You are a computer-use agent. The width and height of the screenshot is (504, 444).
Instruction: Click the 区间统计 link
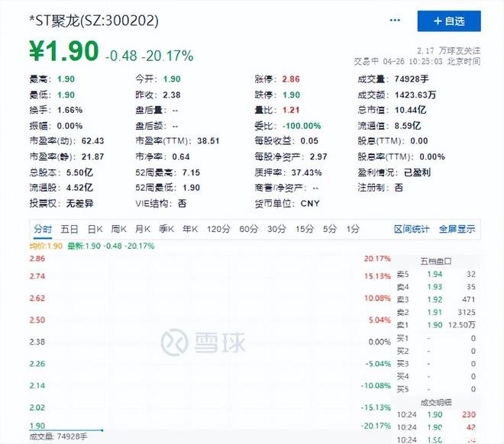tap(412, 229)
